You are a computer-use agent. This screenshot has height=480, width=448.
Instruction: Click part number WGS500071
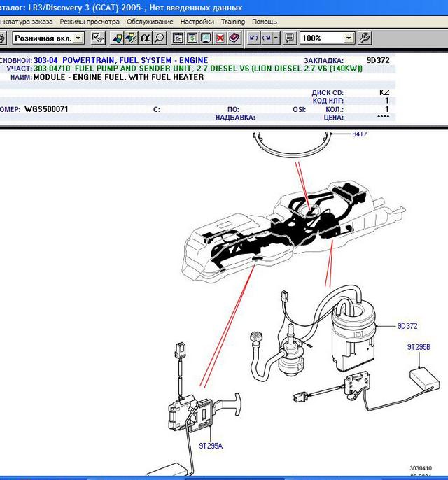coord(46,109)
